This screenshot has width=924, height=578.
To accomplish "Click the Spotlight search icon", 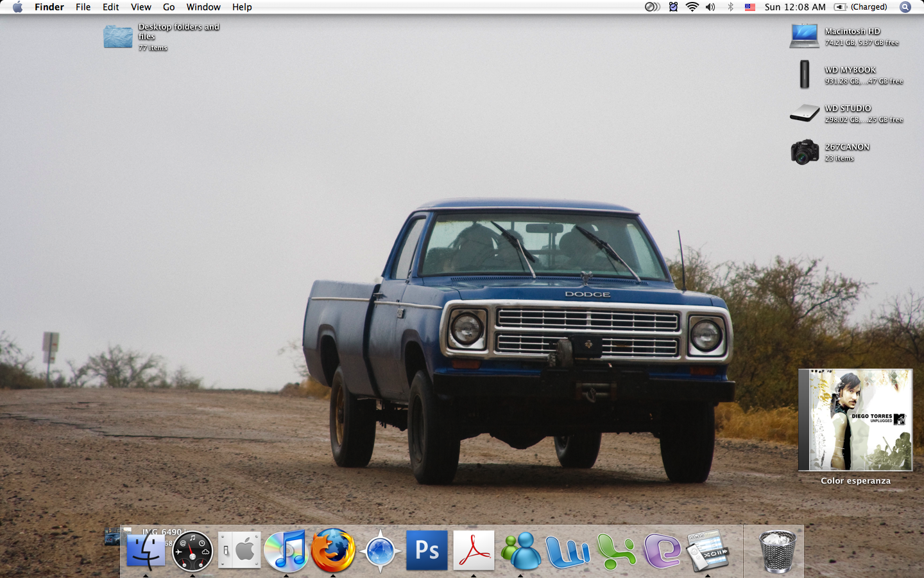I will (905, 7).
